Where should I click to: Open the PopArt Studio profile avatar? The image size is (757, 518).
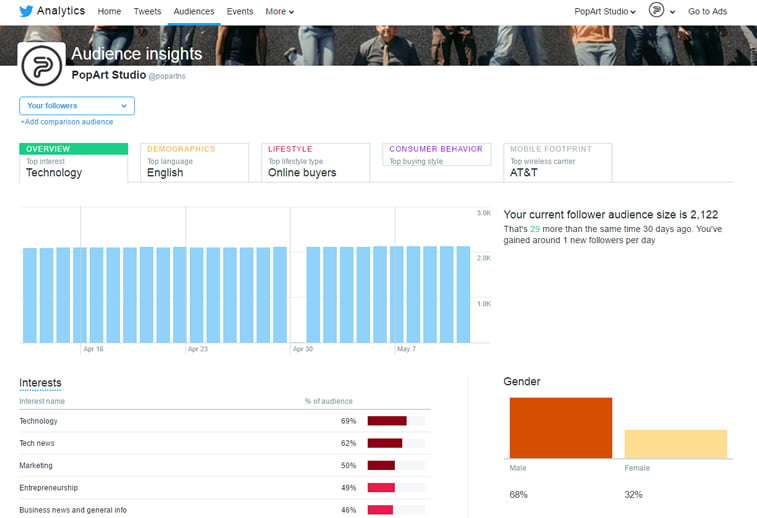(x=42, y=66)
